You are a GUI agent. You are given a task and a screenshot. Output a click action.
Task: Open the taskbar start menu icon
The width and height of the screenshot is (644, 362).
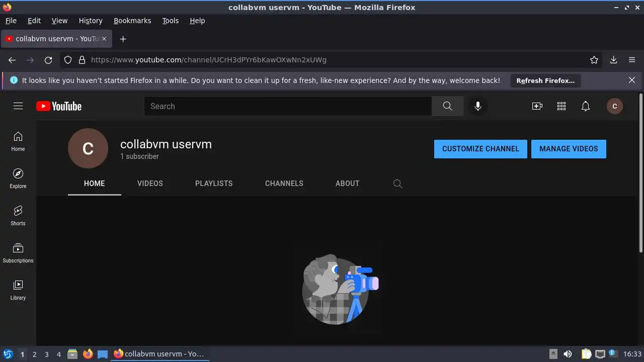pyautogui.click(x=8, y=354)
